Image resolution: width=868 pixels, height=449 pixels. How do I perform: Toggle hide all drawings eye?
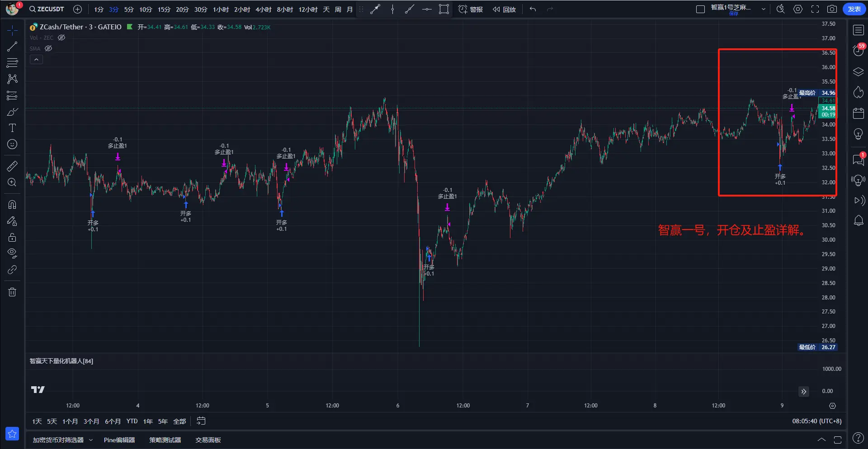click(12, 253)
